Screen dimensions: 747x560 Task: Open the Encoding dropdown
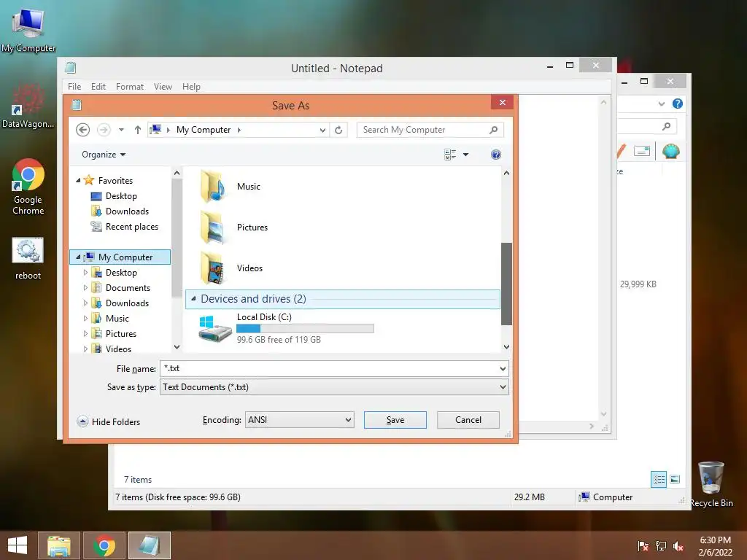click(x=348, y=420)
